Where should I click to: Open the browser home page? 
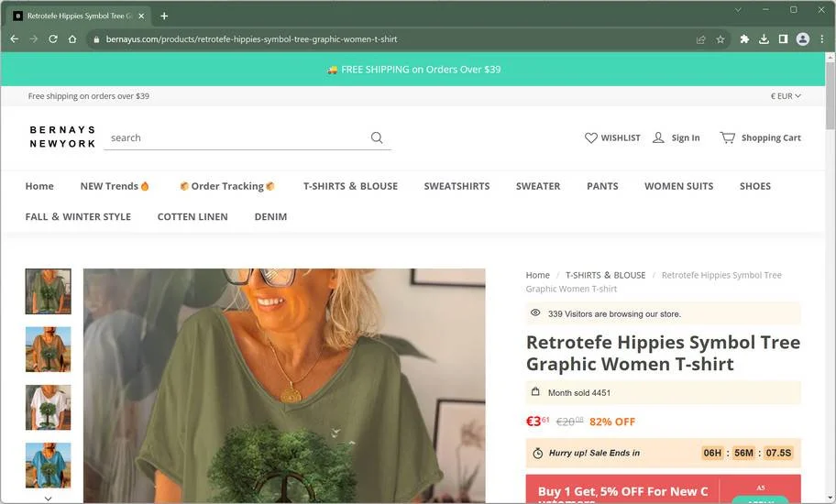[x=72, y=38]
